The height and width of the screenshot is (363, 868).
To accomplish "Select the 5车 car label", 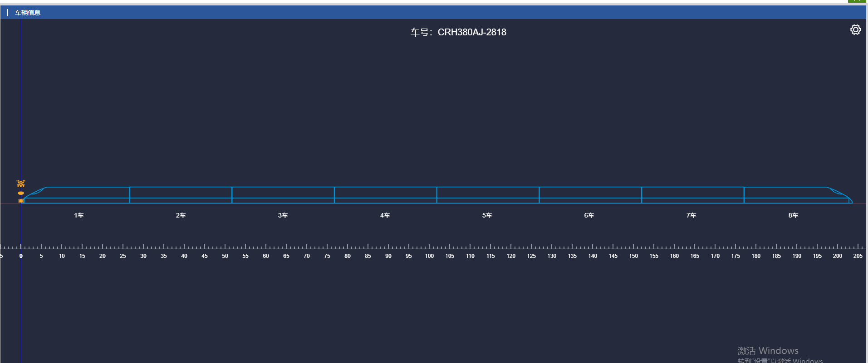I will [x=487, y=215].
